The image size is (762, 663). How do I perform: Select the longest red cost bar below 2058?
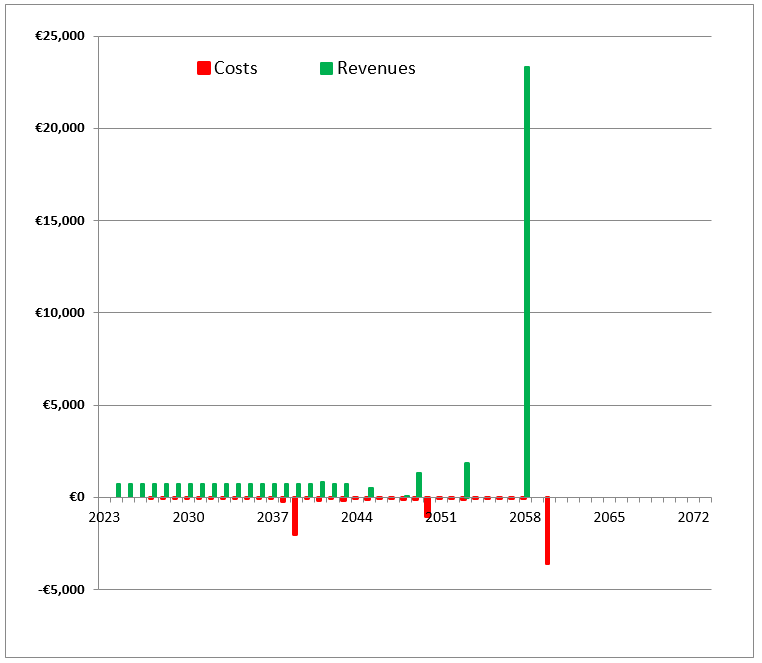pyautogui.click(x=547, y=531)
